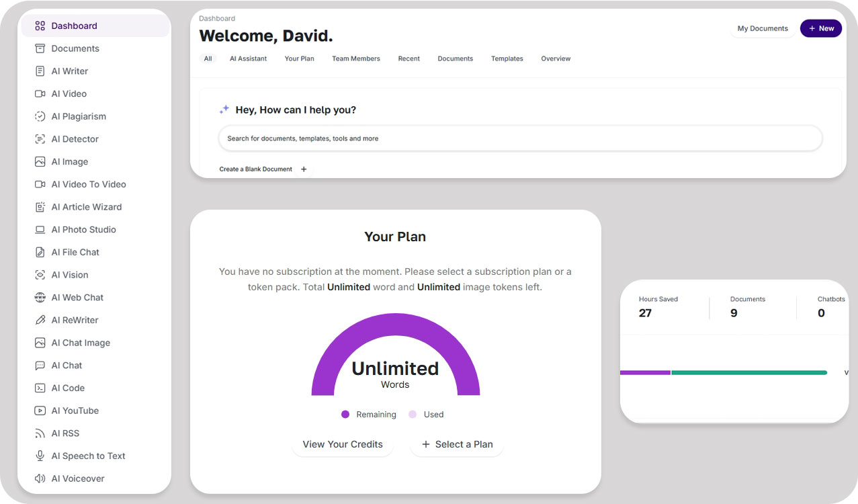Select the AI Speech to Text microphone icon
Viewport: 858px width, 504px height.
point(40,456)
